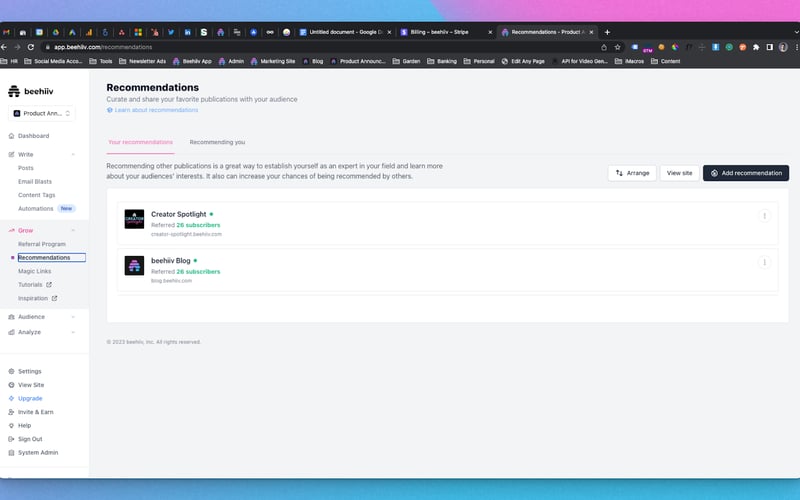
Task: Open the LinkedIn pinned tab
Action: [188, 32]
